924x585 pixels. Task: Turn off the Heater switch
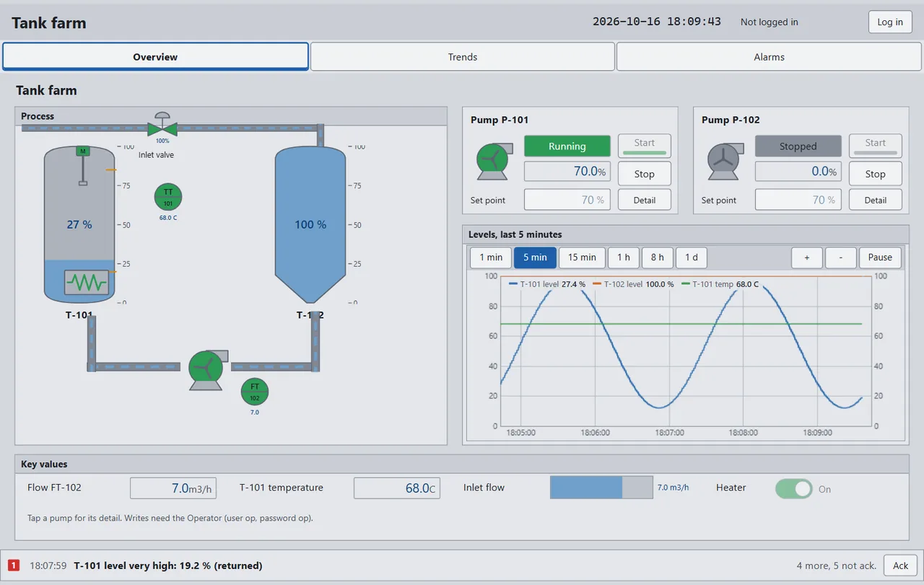(794, 489)
